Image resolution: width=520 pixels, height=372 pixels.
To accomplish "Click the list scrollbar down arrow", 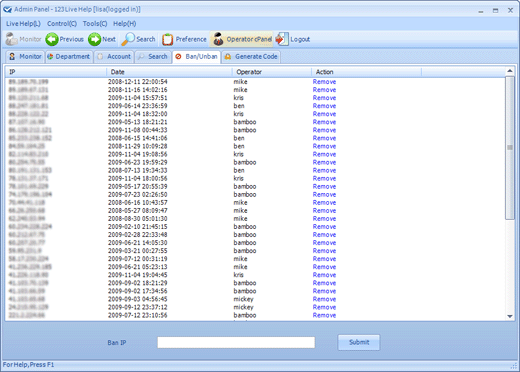I will click(x=510, y=316).
